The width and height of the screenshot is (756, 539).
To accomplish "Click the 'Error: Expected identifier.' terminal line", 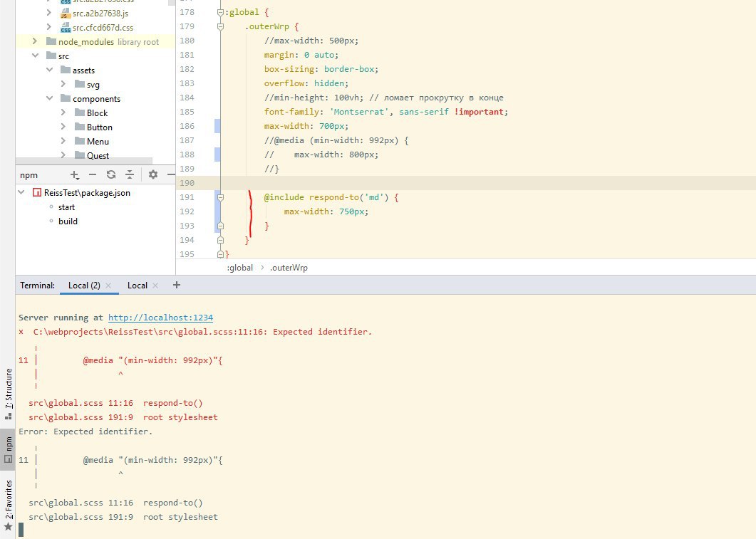I will tap(86, 431).
